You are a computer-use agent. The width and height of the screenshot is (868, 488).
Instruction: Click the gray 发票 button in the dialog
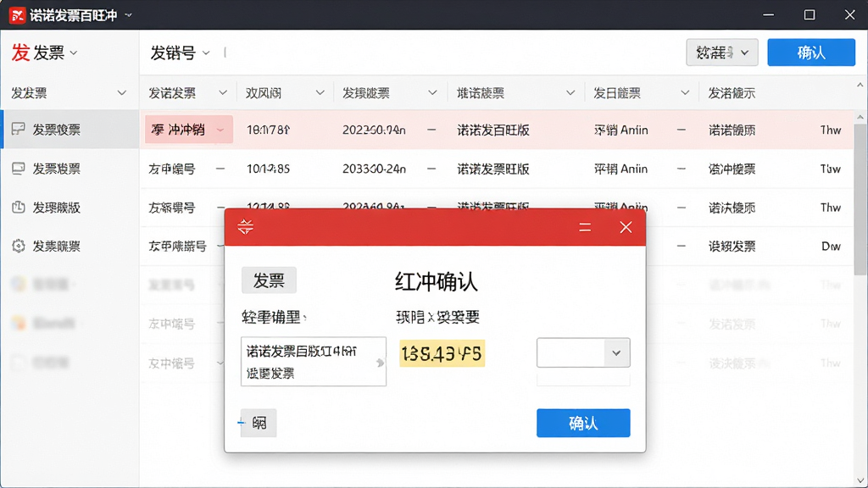click(269, 280)
